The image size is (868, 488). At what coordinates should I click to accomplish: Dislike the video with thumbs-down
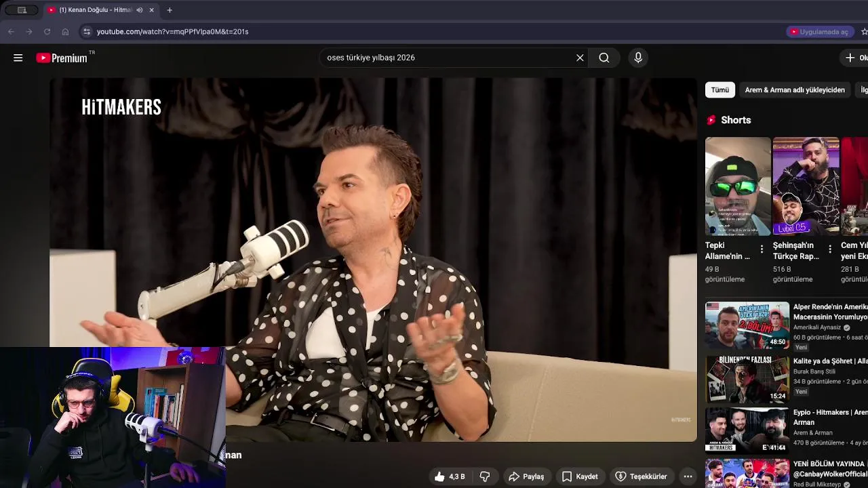coord(485,476)
